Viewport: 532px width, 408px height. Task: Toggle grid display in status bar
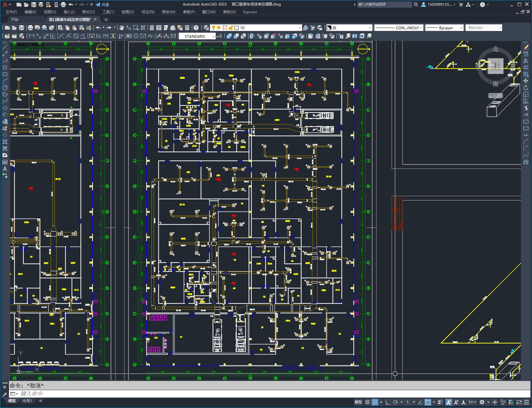[x=367, y=402]
